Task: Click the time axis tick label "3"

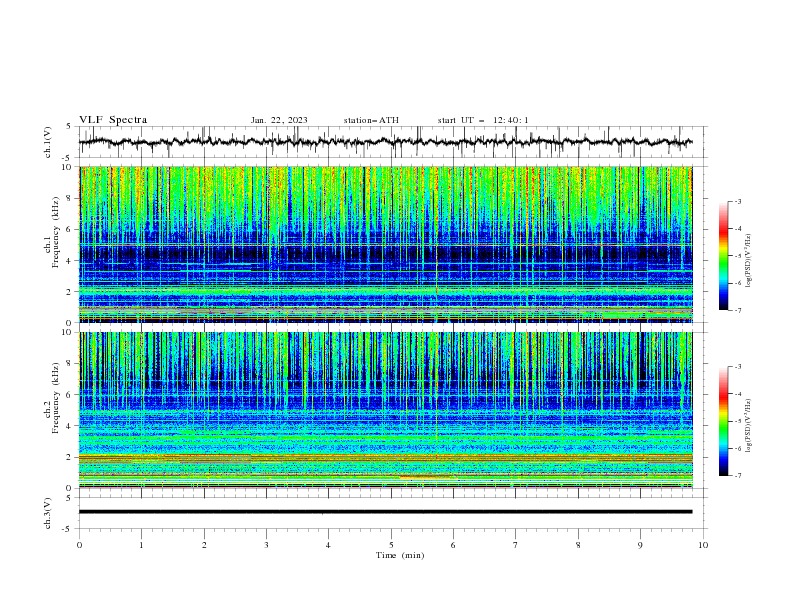Action: (266, 545)
